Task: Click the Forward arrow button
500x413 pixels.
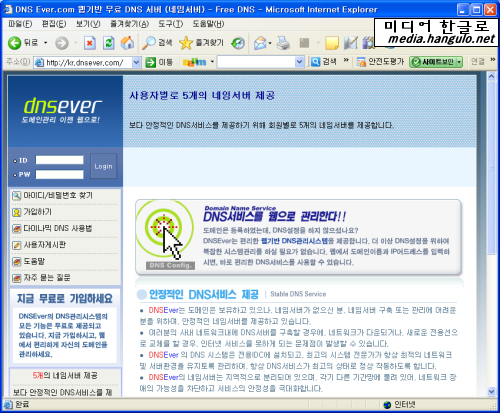Action: click(62, 43)
